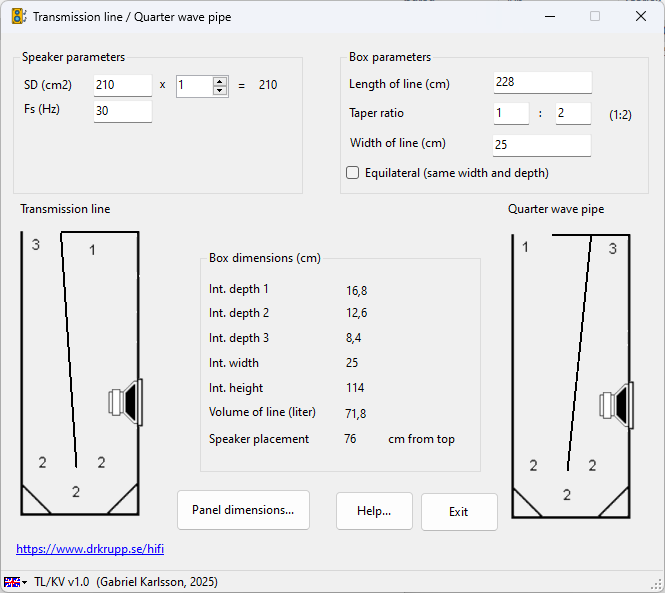Minimize the Transmission line window
Viewport: 665px width, 593px height.
[x=550, y=17]
